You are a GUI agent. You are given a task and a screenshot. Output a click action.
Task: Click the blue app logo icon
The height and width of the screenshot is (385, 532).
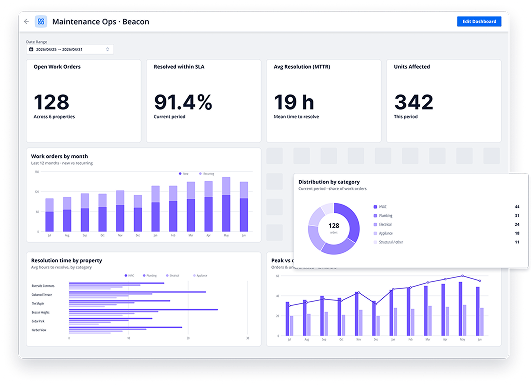[x=41, y=22]
